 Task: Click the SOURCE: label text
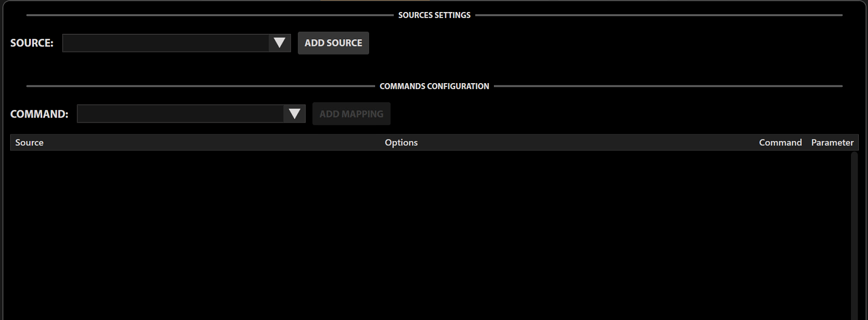tap(32, 43)
